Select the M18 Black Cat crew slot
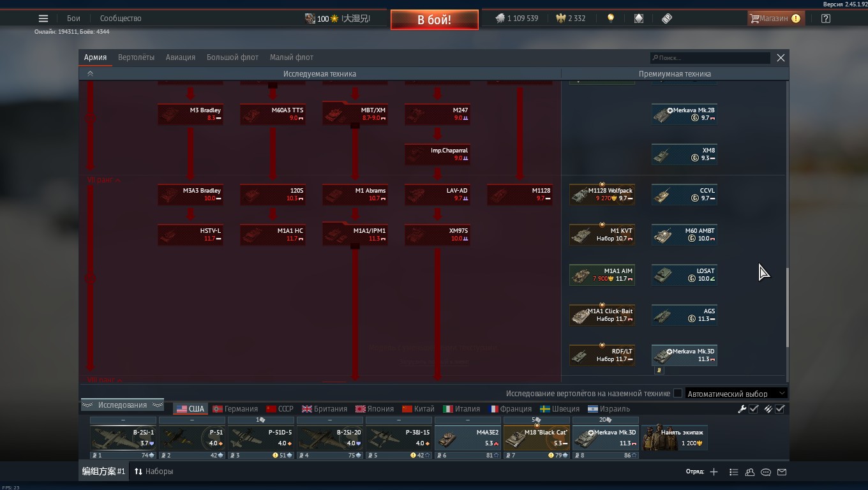 pyautogui.click(x=537, y=438)
